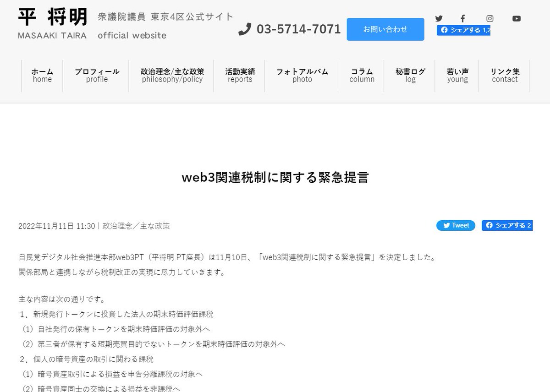Image resolution: width=550 pixels, height=392 pixels.
Task: Open the Instagram icon in header
Action: 490,19
